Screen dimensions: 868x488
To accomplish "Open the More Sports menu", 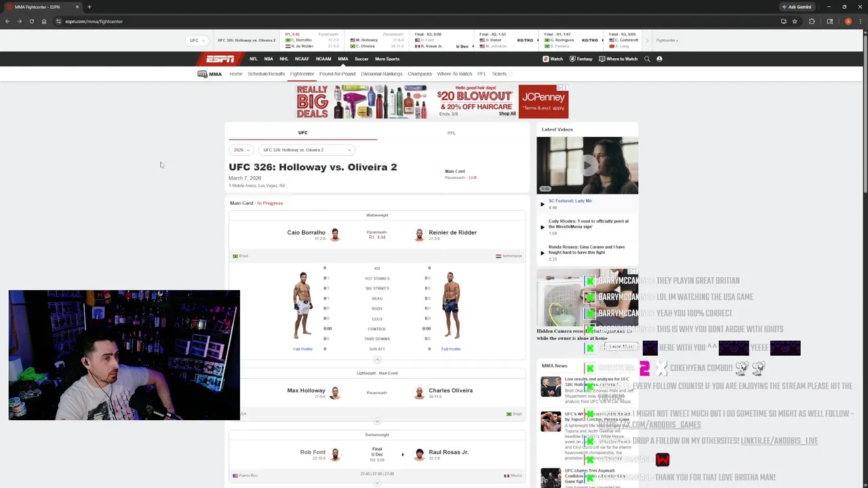I will pos(387,59).
